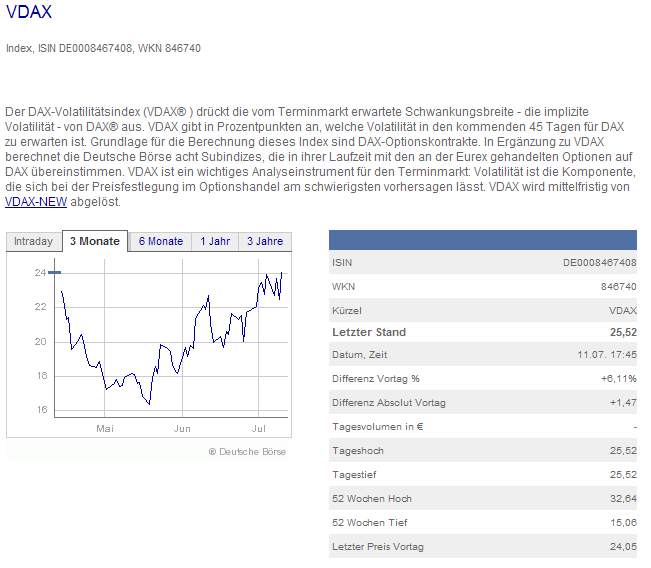Select the WKN value 846740 in table
This screenshot has width=651, height=568.
pyautogui.click(x=619, y=286)
